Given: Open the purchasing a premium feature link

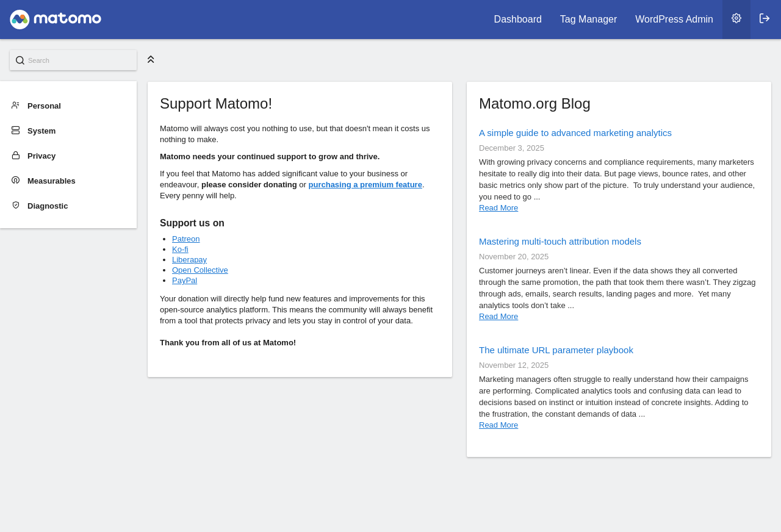Looking at the screenshot, I should click(365, 185).
